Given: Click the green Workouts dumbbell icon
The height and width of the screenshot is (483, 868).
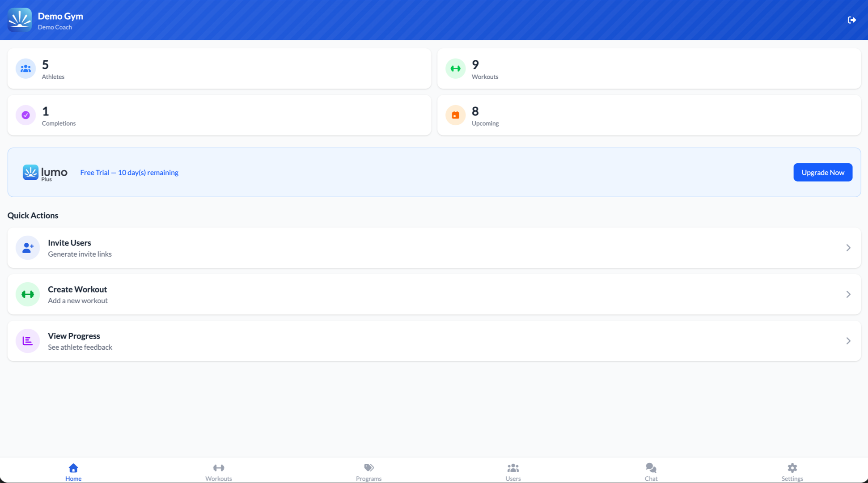Looking at the screenshot, I should click(455, 68).
